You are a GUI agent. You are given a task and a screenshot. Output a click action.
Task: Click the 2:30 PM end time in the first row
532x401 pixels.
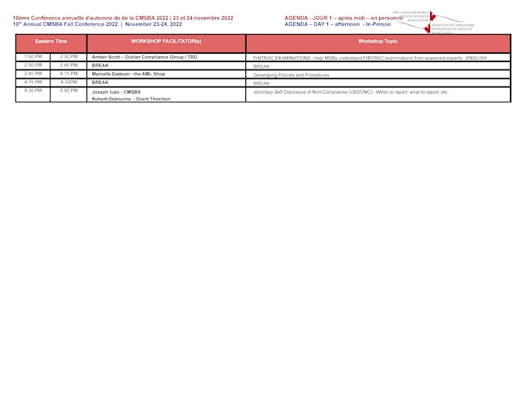tap(69, 57)
